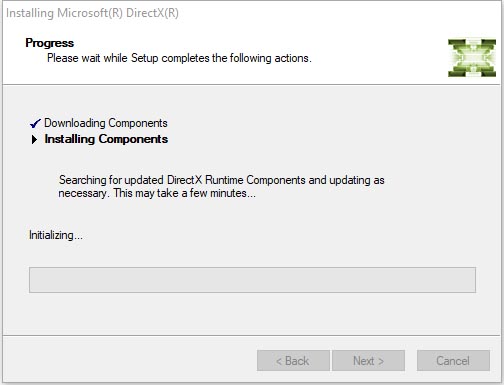The image size is (504, 385).
Task: Click DirectX(R) in the window title
Action: pos(152,13)
